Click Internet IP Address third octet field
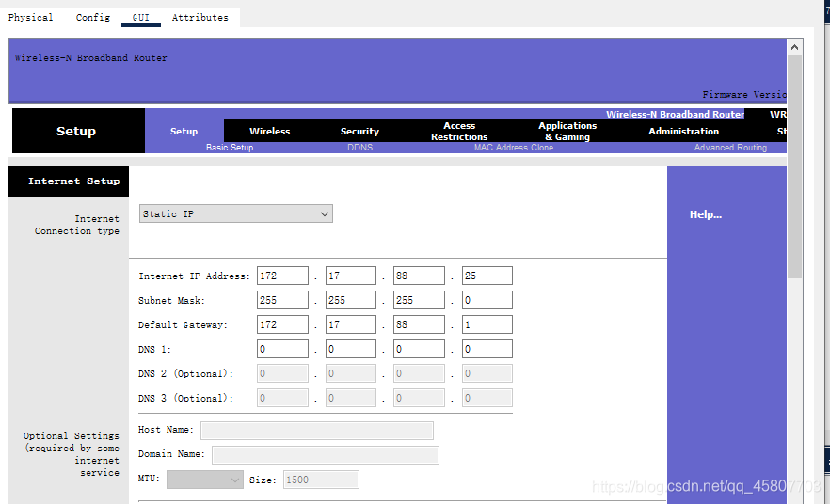 pos(419,276)
